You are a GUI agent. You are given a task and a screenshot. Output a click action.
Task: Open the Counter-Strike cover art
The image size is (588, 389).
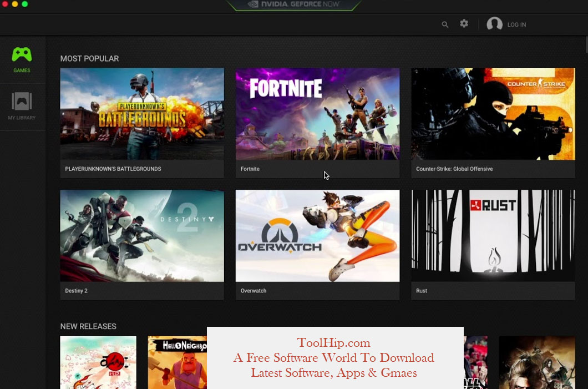(x=493, y=114)
